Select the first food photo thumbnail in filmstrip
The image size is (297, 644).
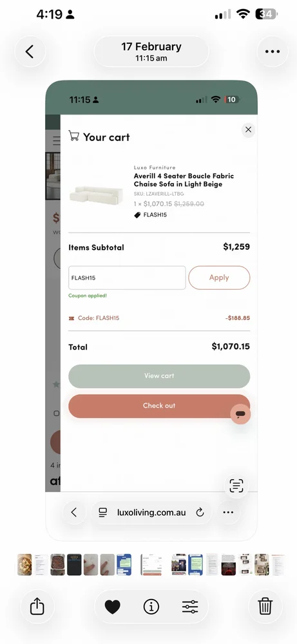pyautogui.click(x=24, y=565)
